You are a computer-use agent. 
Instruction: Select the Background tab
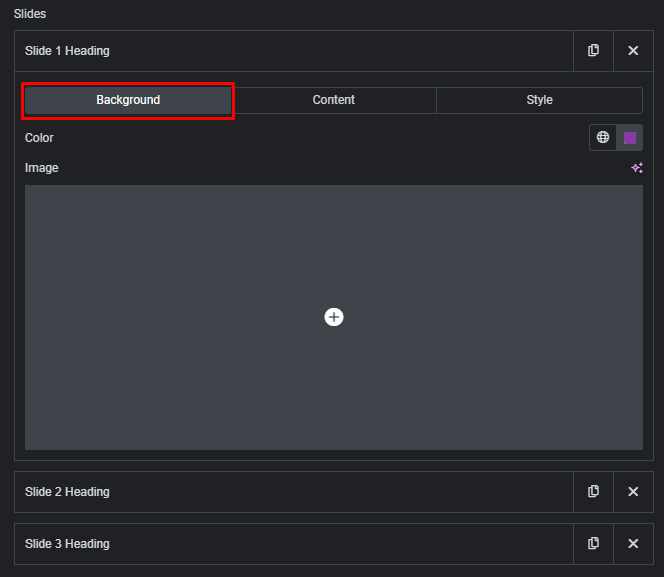[x=128, y=100]
